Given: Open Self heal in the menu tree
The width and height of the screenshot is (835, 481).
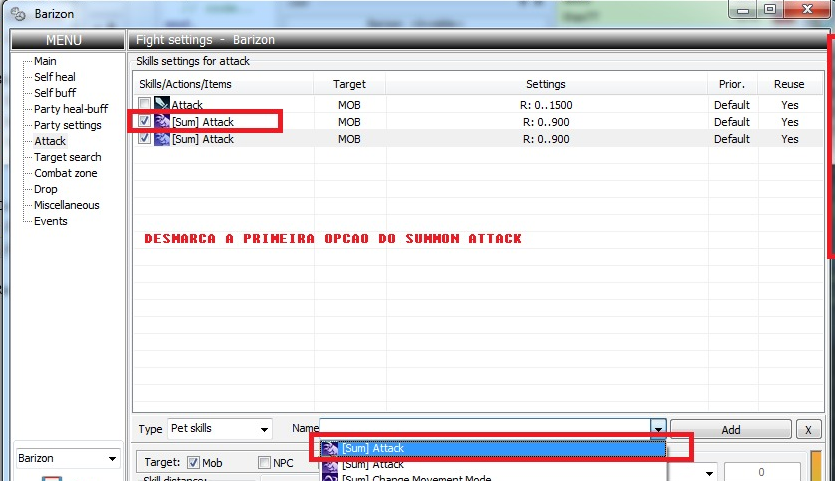Looking at the screenshot, I should pyautogui.click(x=54, y=77).
